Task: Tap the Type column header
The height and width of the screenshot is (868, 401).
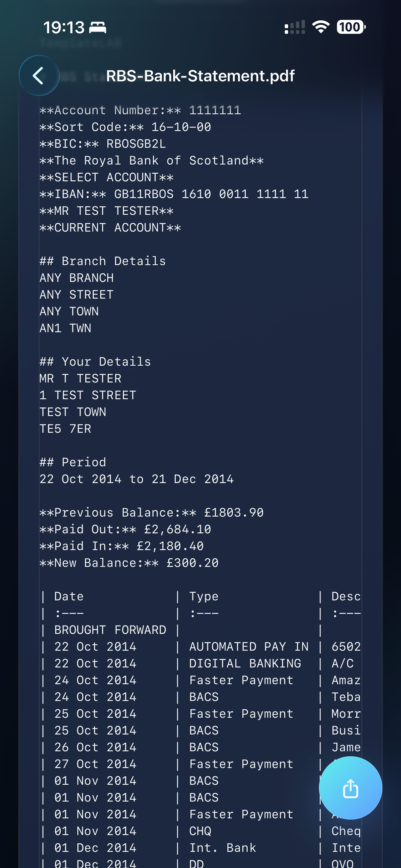Action: (204, 596)
